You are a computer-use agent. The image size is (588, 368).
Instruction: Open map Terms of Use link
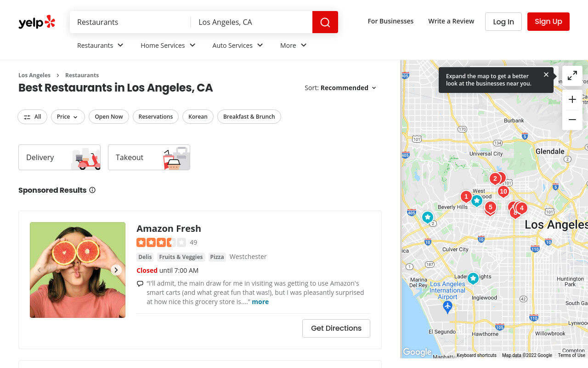click(571, 355)
